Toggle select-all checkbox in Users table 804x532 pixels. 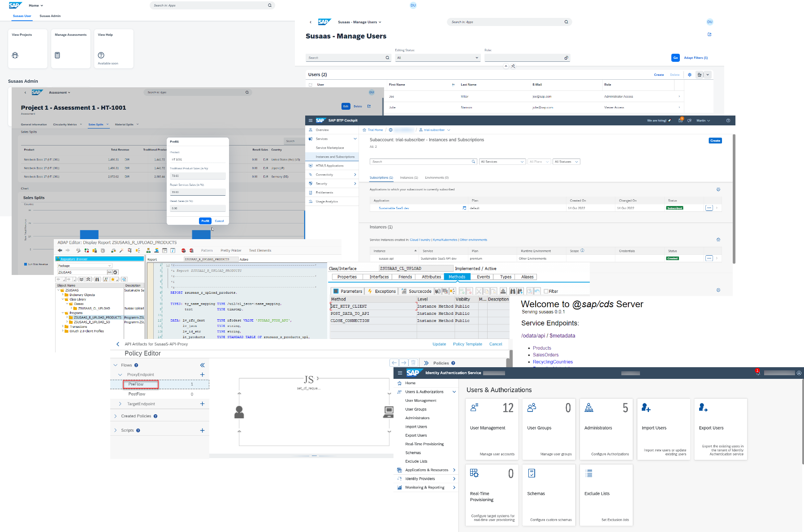click(x=311, y=85)
